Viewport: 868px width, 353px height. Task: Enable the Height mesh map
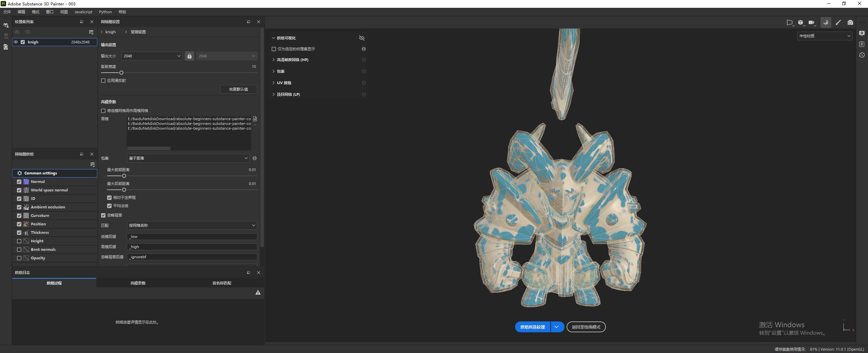point(19,241)
